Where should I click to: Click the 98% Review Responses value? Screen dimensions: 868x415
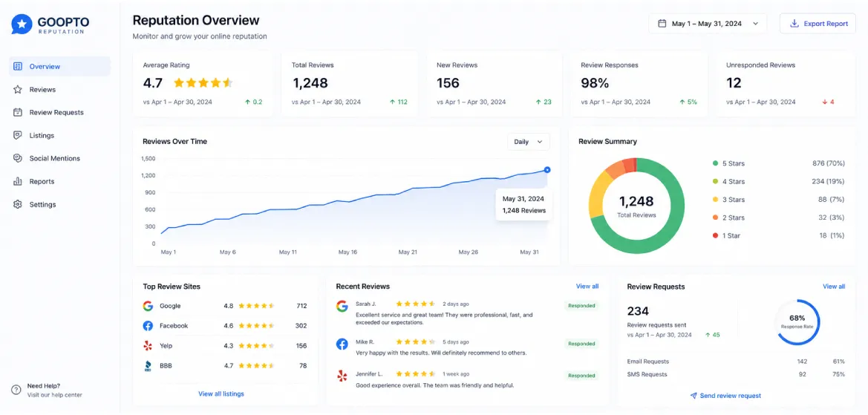click(595, 83)
